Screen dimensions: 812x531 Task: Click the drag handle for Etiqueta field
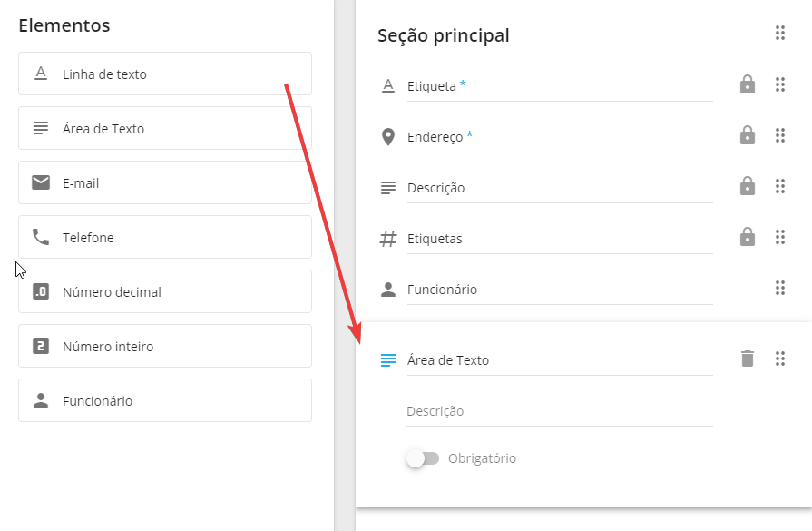coord(779,85)
